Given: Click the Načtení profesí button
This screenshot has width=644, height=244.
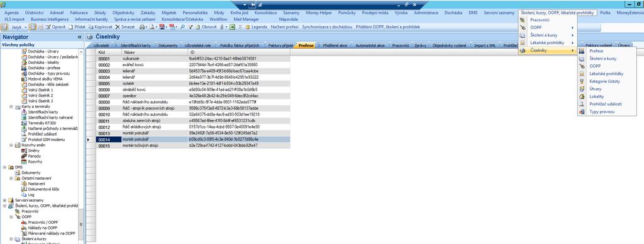Looking at the screenshot, I should [284, 26].
